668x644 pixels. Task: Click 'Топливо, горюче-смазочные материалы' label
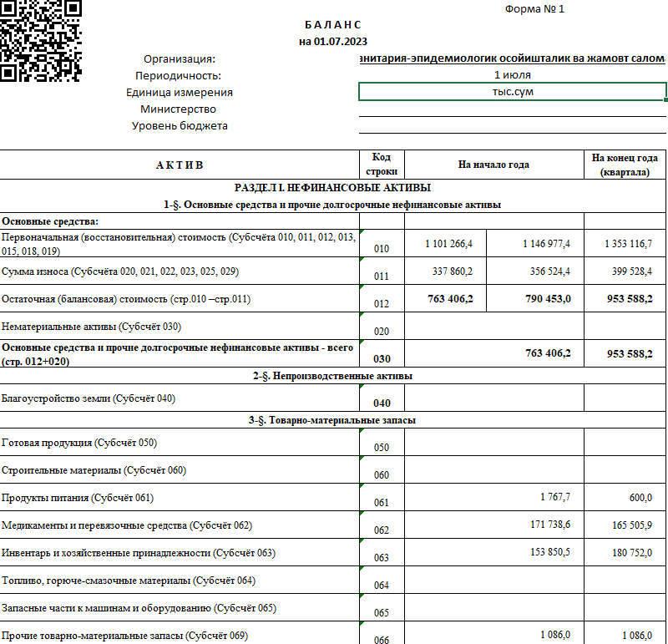(129, 581)
